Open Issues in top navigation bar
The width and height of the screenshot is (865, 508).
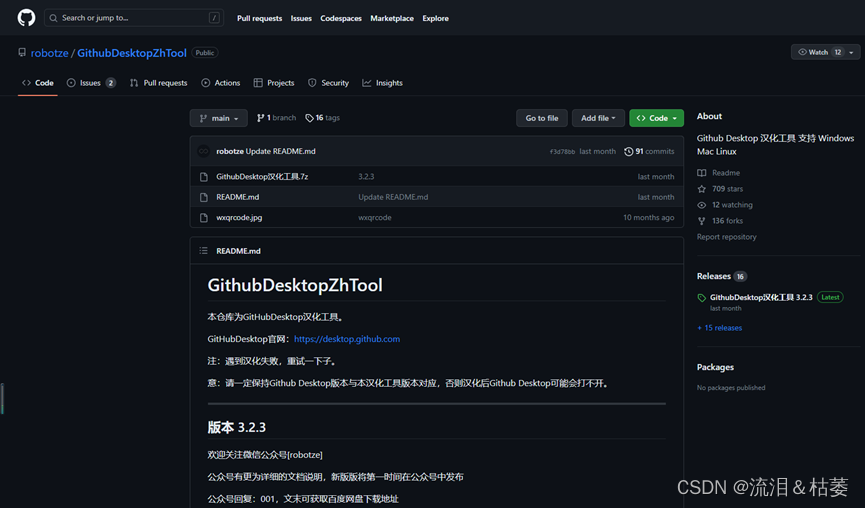tap(301, 18)
